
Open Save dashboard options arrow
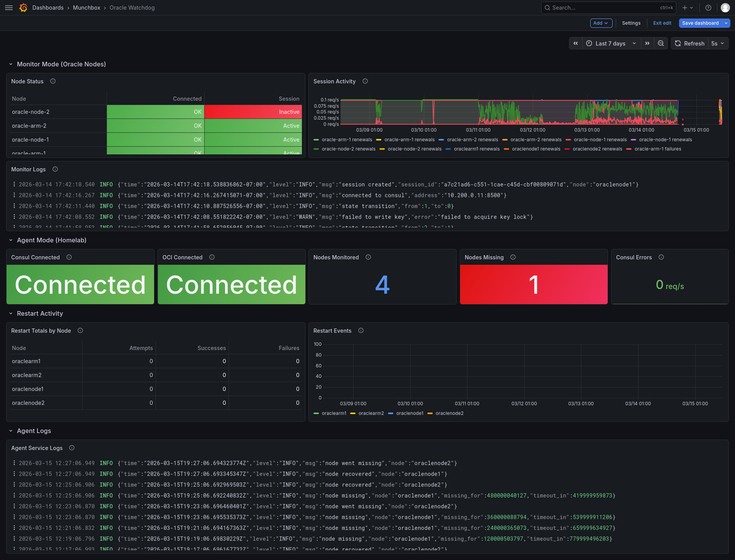click(x=726, y=23)
